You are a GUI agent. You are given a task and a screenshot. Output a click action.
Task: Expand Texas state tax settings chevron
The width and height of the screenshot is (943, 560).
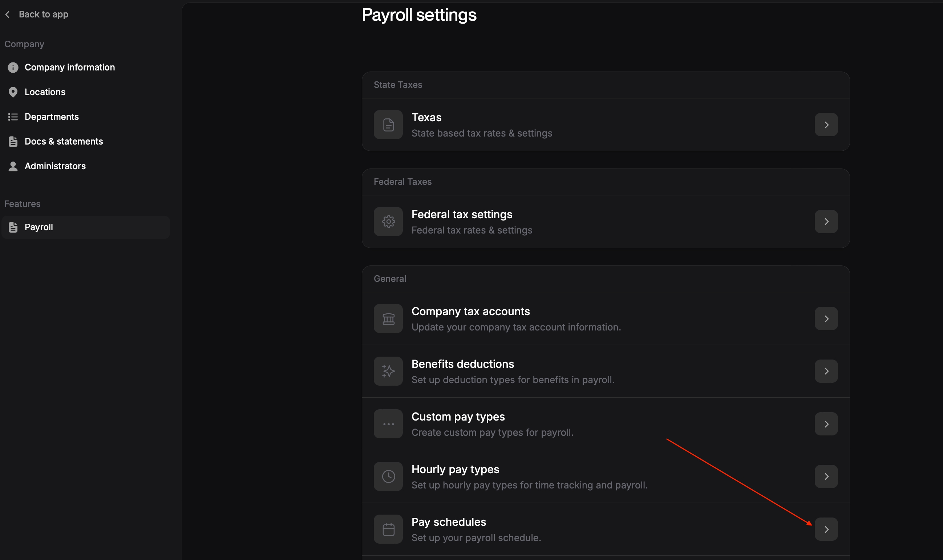pos(826,125)
